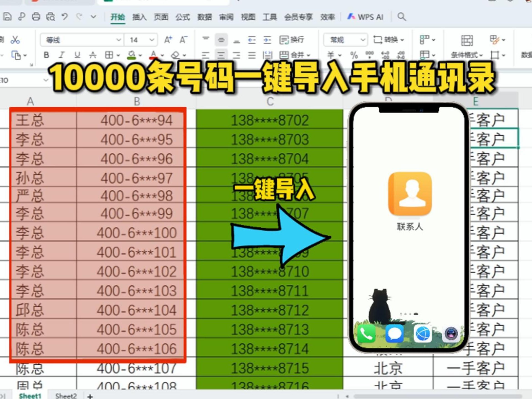Toggle strikethrough formatting
Image resolution: width=532 pixels, height=399 pixels.
click(93, 55)
